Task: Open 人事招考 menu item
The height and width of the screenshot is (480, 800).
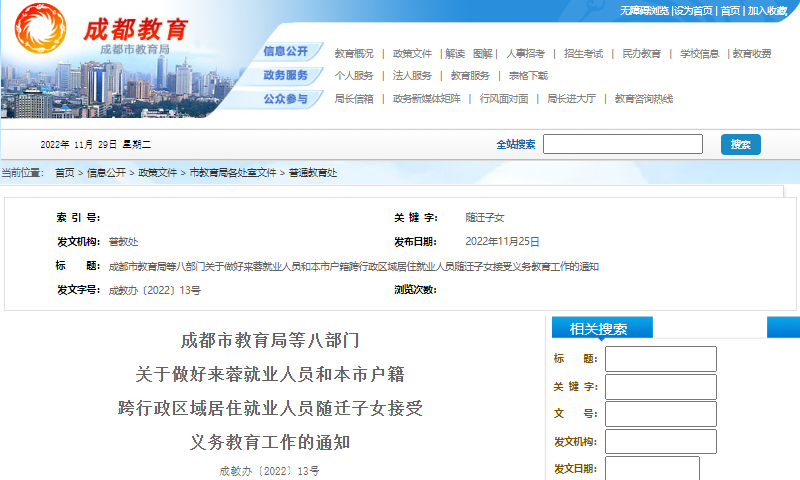Action: coord(526,54)
